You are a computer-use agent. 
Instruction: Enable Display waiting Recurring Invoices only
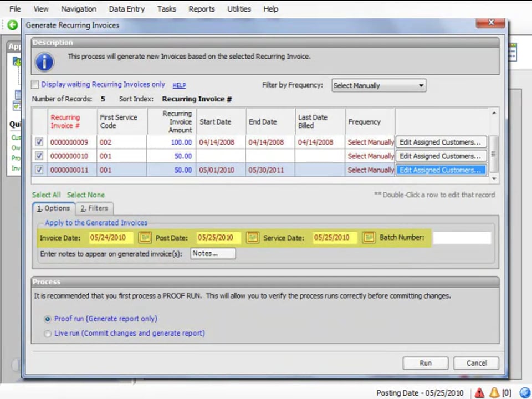point(35,84)
